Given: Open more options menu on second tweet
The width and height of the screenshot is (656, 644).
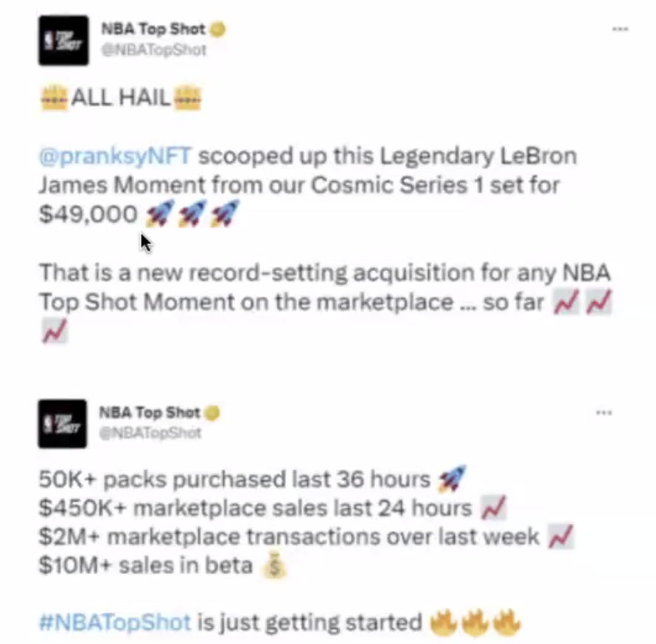Looking at the screenshot, I should 604,413.
